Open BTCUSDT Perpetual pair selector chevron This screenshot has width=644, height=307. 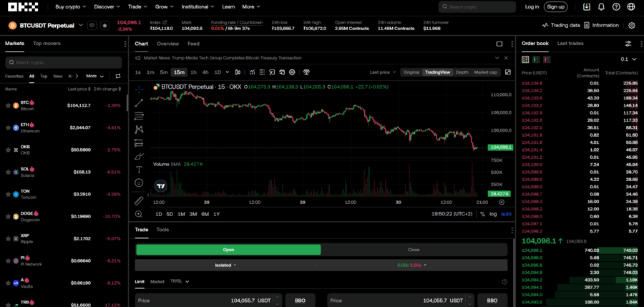[x=81, y=25]
